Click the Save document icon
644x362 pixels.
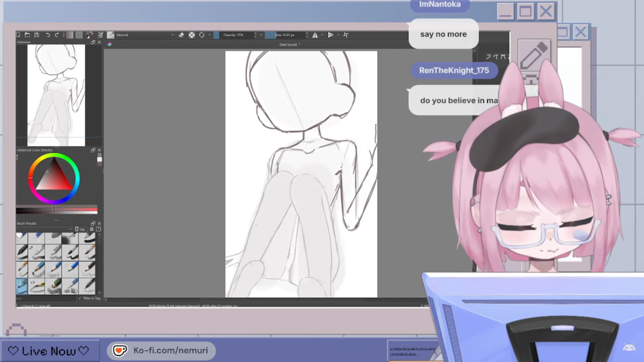click(37, 35)
